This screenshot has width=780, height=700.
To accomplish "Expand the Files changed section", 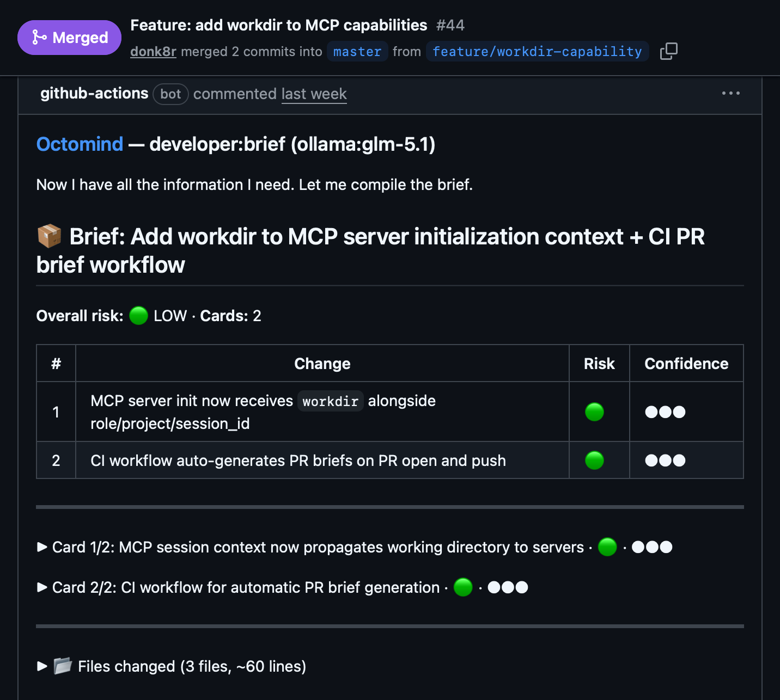I will tap(171, 666).
